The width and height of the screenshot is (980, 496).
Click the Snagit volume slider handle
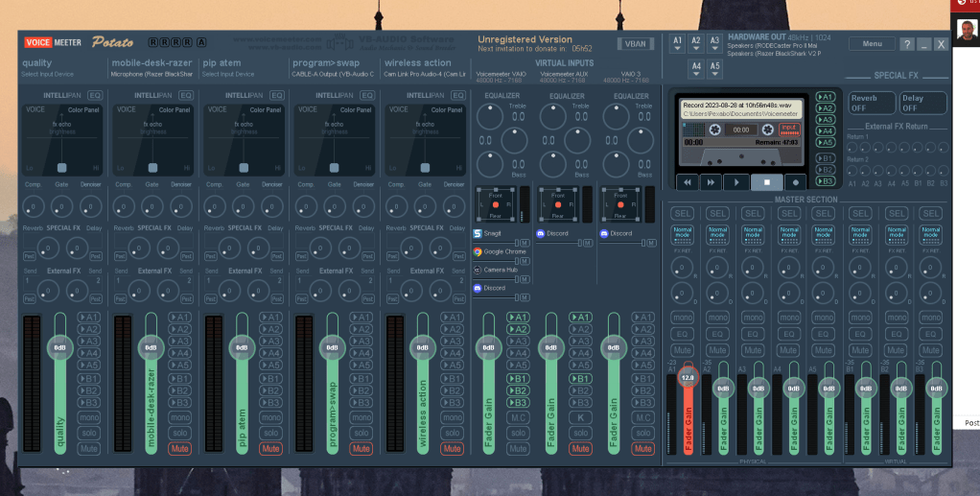[517, 243]
